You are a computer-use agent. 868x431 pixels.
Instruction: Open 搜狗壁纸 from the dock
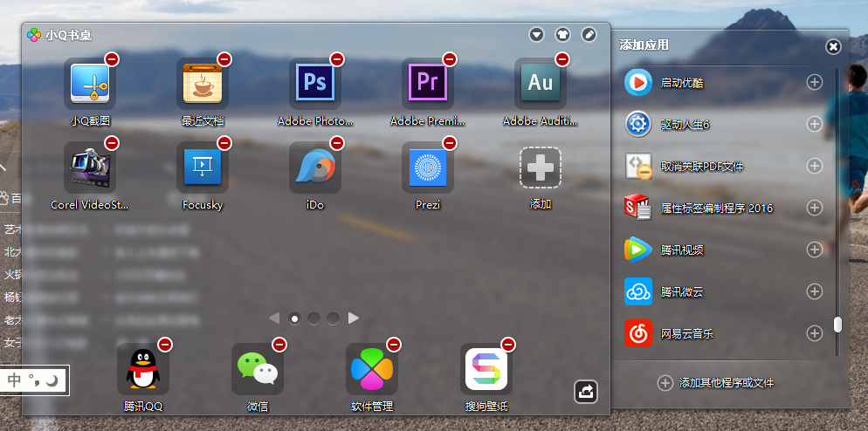(x=486, y=369)
